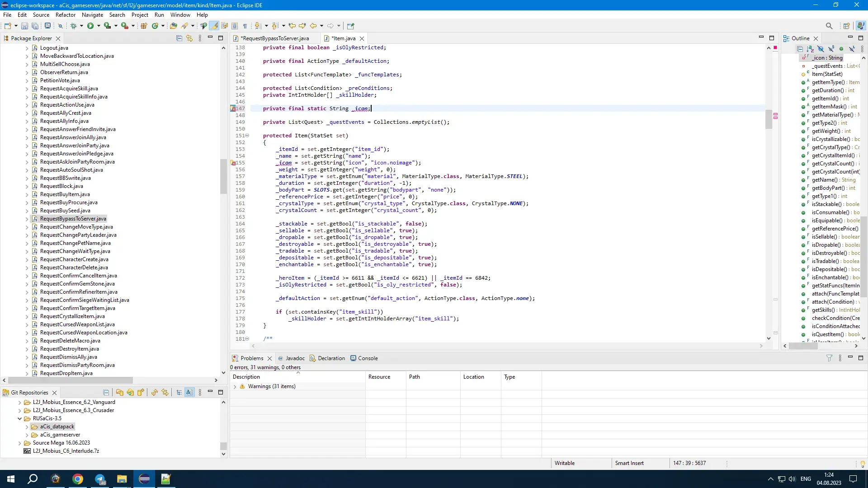Click the New Java Package icon

click(x=144, y=26)
